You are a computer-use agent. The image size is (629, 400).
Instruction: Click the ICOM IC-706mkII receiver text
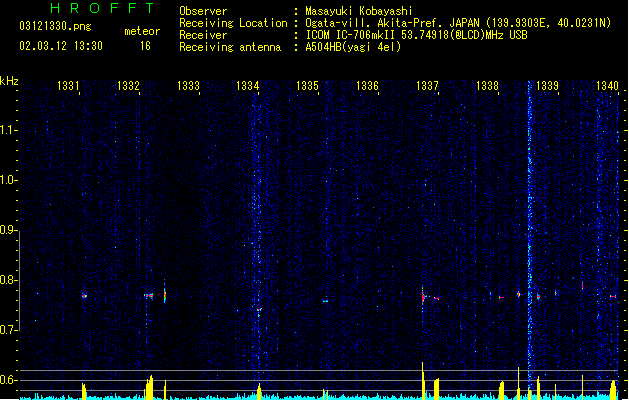[350, 35]
